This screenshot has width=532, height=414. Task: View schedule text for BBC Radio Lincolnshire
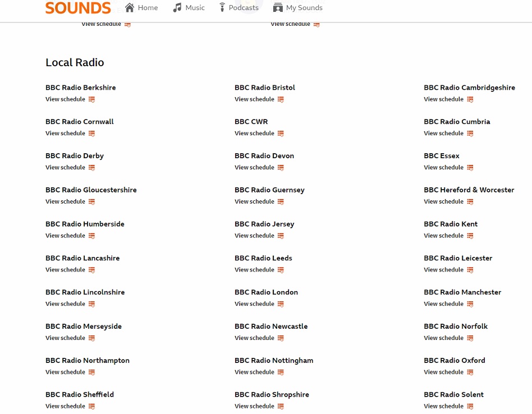click(65, 304)
